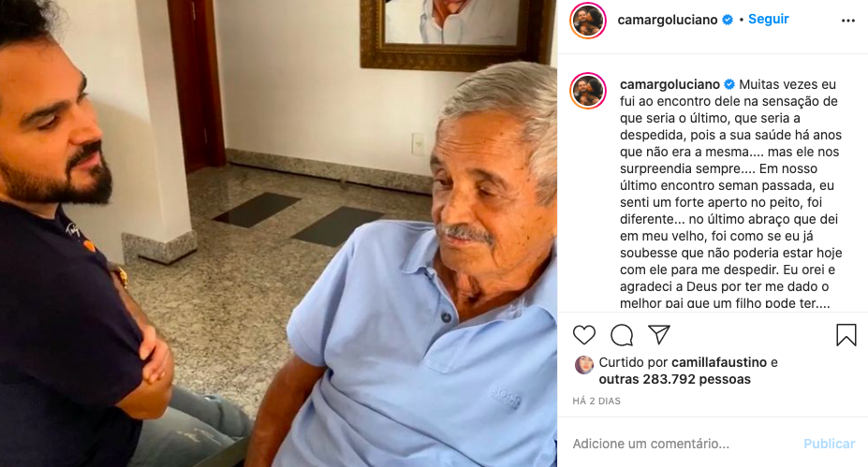
Task: Click the Publicar comment button
Action: pyautogui.click(x=830, y=444)
